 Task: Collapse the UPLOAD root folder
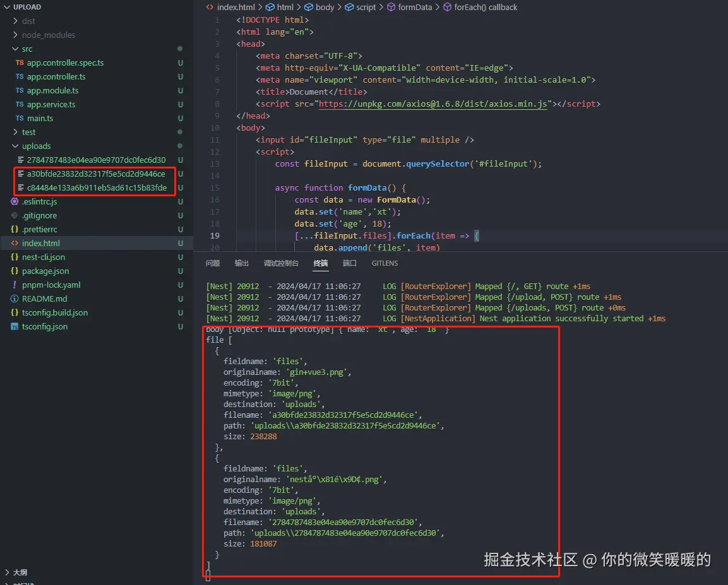7,7
